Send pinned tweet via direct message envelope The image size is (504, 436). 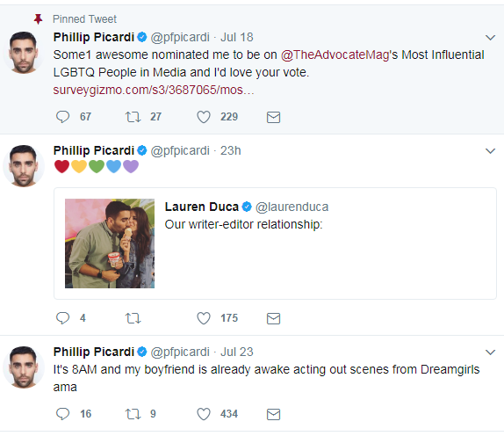tap(274, 117)
